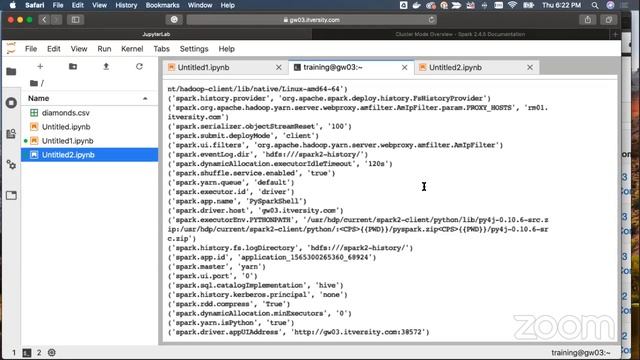Click the gw03.itversity.com address bar
Screen dimensions: 640x360
(312, 20)
